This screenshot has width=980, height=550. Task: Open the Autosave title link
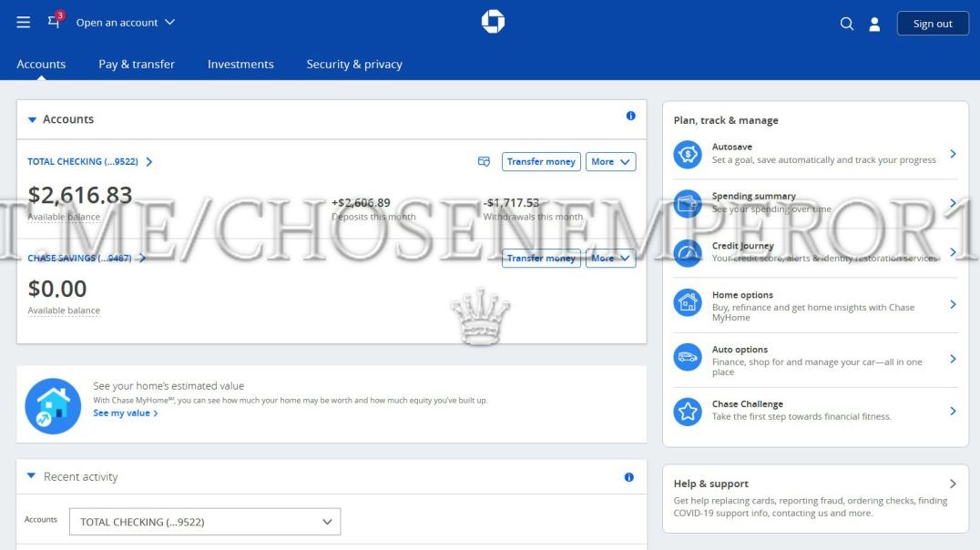[x=732, y=147]
